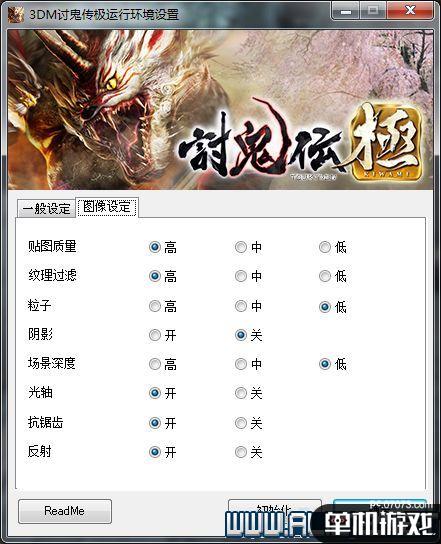This screenshot has width=441, height=544.
Task: Set 贴图质量 to 中
Action: point(248,247)
